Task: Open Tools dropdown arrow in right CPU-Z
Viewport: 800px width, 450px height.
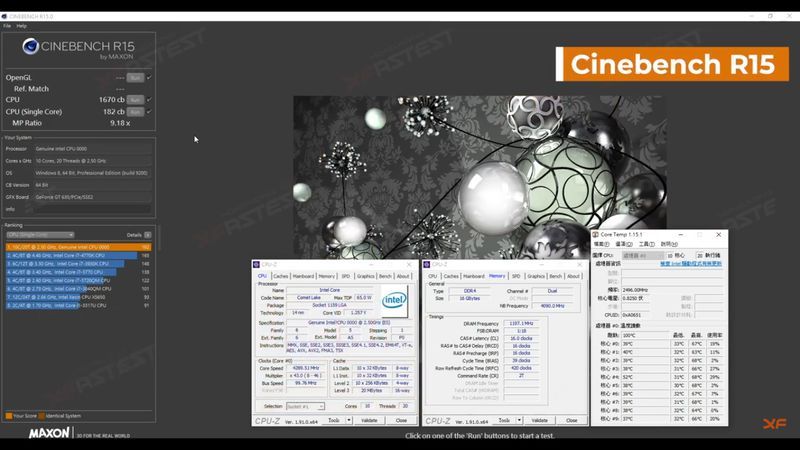Action: tap(519, 420)
